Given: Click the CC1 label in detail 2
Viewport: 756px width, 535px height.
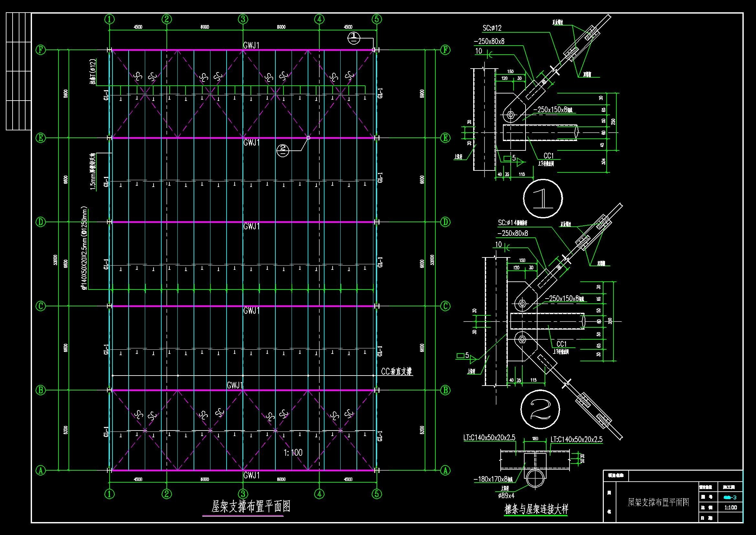Looking at the screenshot, I should (x=562, y=344).
